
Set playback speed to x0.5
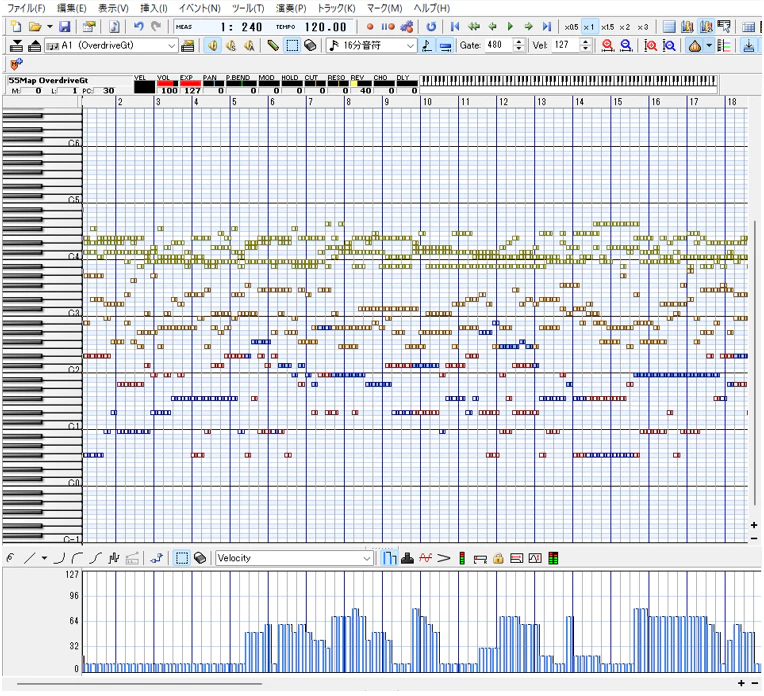571,27
